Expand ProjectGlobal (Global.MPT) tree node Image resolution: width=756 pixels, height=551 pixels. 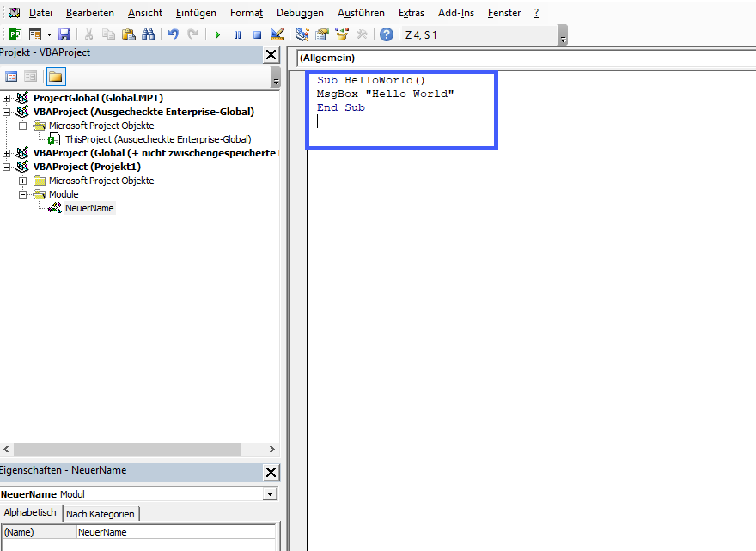click(x=7, y=98)
